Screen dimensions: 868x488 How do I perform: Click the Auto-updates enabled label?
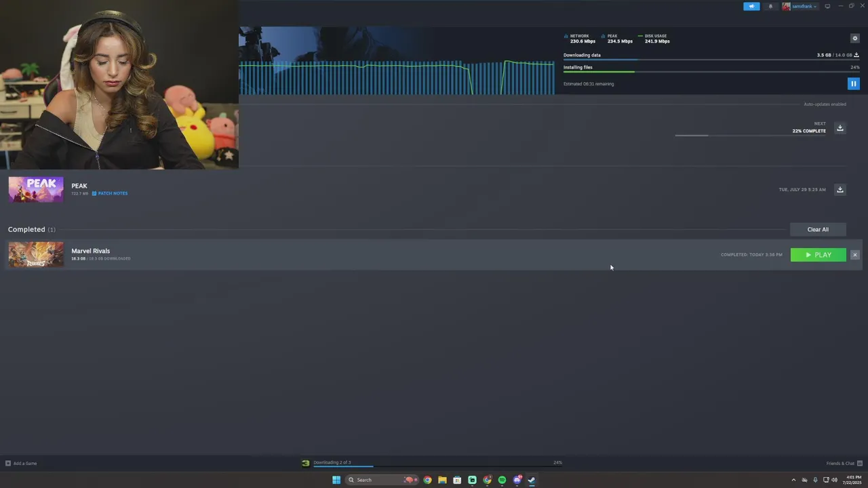(825, 104)
